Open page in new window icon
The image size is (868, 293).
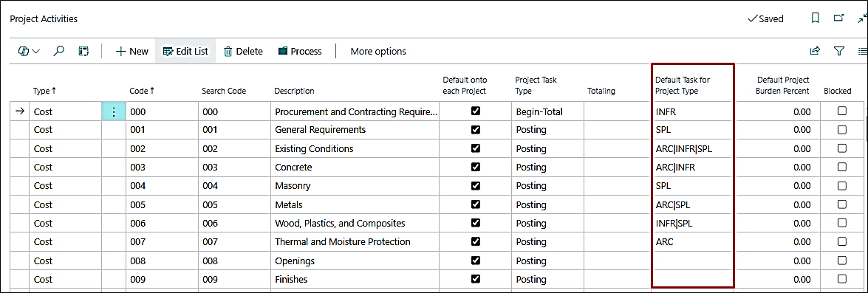pos(838,18)
